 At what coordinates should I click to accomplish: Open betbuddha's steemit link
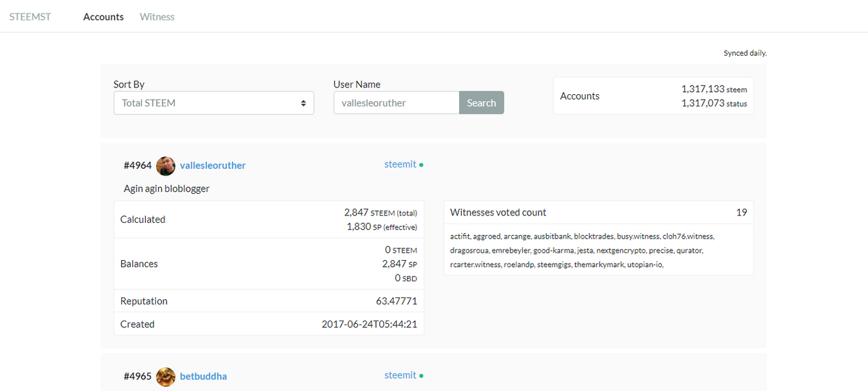tap(400, 375)
